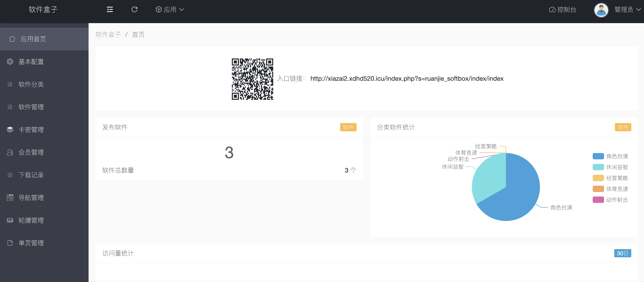Click the entry QR code image
Screen dimensions: 644x282
pyautogui.click(x=252, y=79)
